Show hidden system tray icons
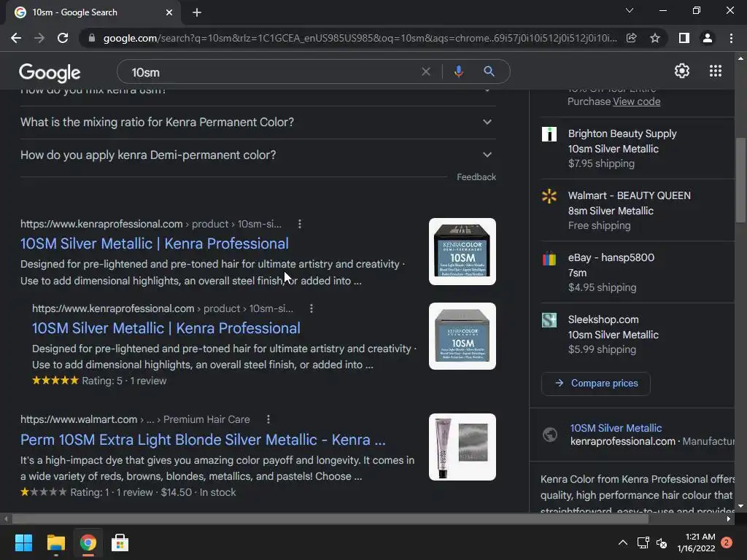 coord(623,542)
